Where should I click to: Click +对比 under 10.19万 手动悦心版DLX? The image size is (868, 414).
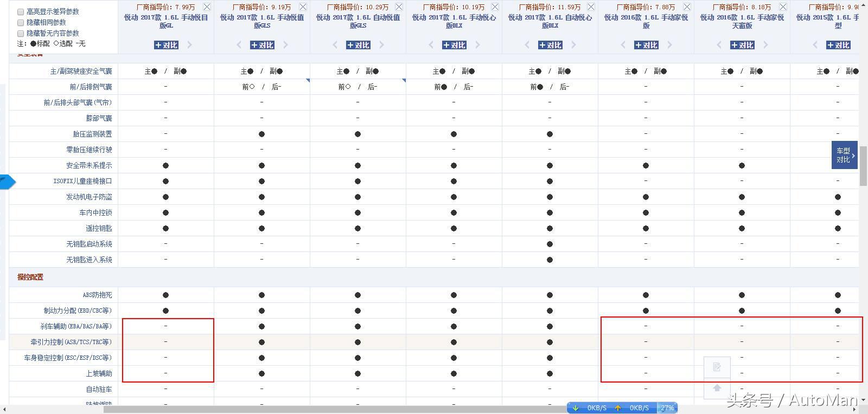click(x=454, y=45)
